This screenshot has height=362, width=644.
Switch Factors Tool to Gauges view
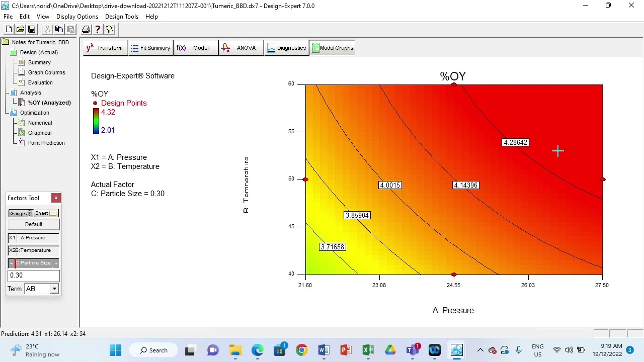[x=21, y=213]
